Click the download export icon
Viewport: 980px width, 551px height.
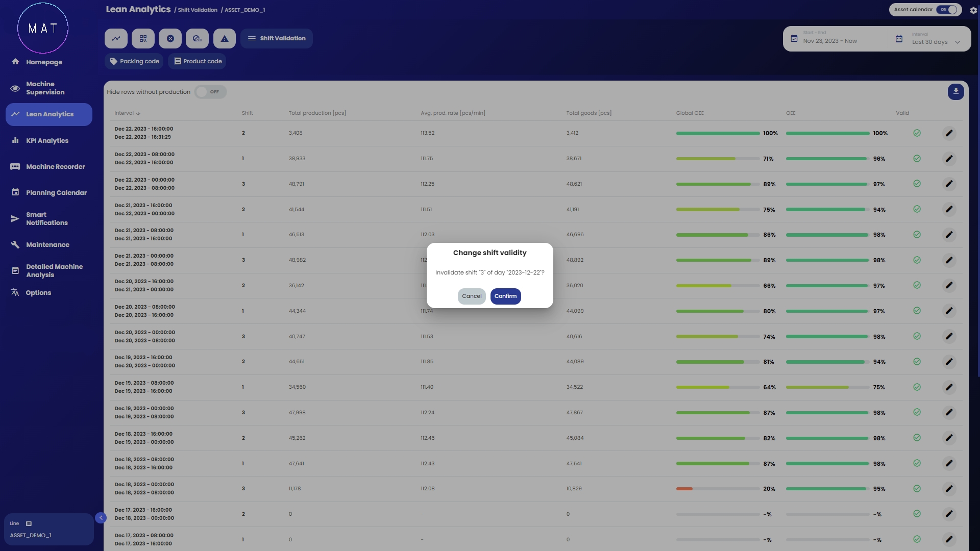[955, 91]
